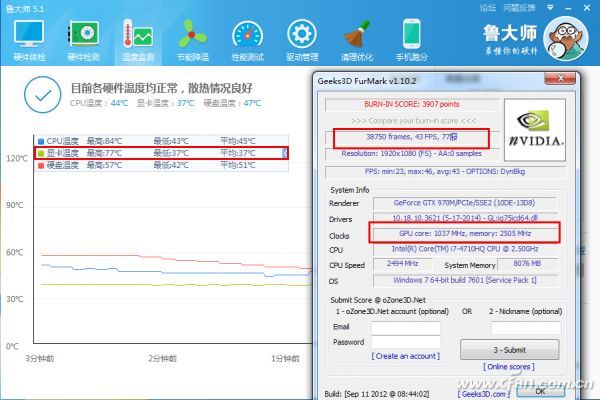The image size is (600, 400).
Task: Select the 显卡温度 最高:77℃ row
Action: tap(161, 153)
